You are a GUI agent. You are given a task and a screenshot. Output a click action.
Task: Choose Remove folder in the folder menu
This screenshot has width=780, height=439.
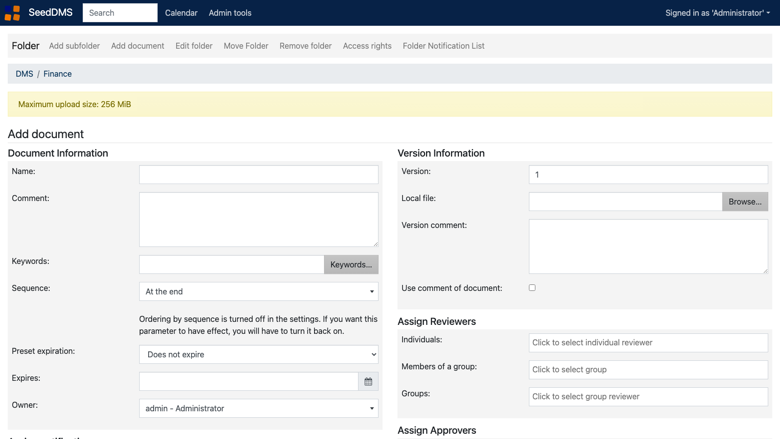coord(305,46)
